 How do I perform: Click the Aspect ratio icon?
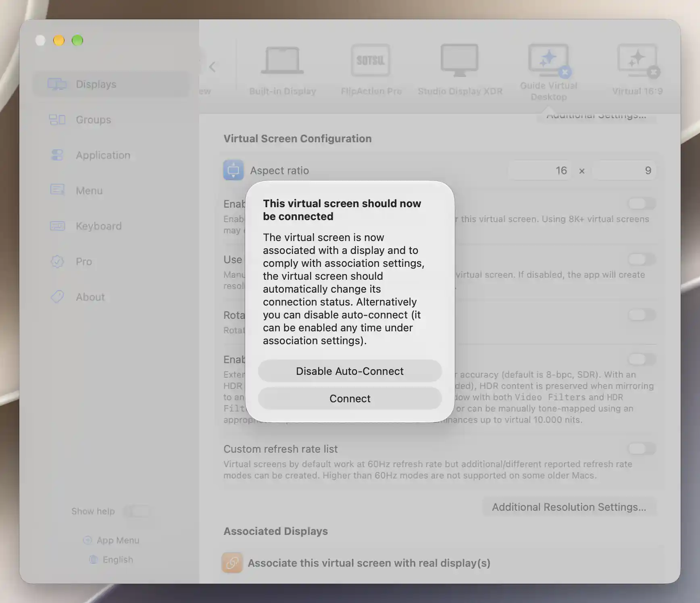(x=233, y=170)
